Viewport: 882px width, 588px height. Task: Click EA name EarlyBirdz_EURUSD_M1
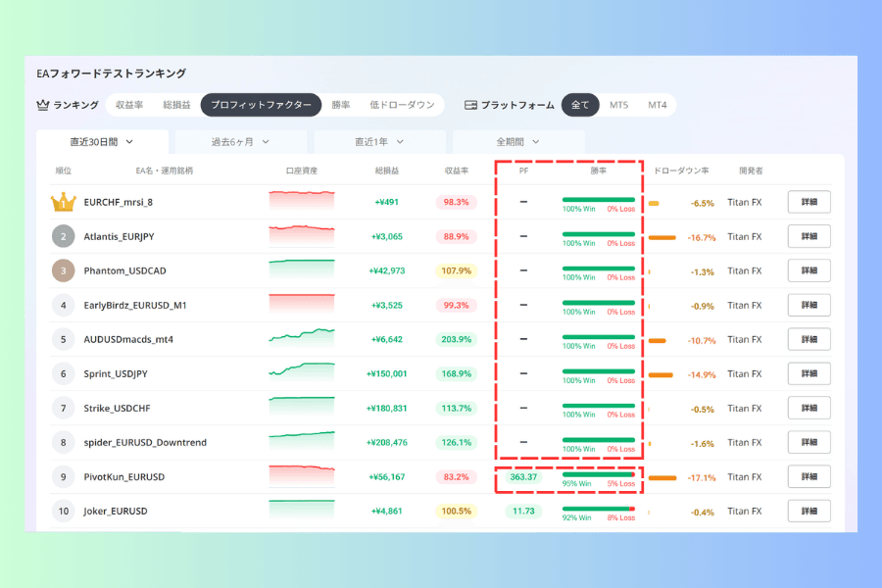tap(135, 305)
